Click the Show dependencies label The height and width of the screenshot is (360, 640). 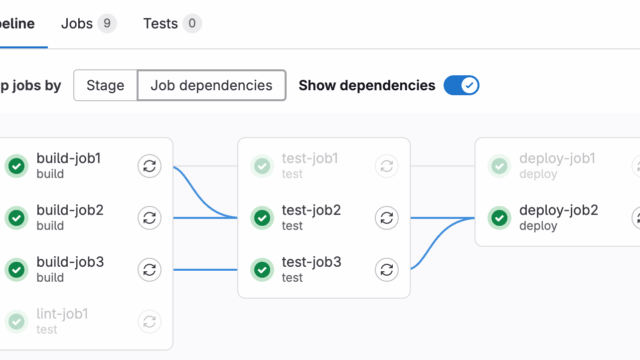click(367, 85)
